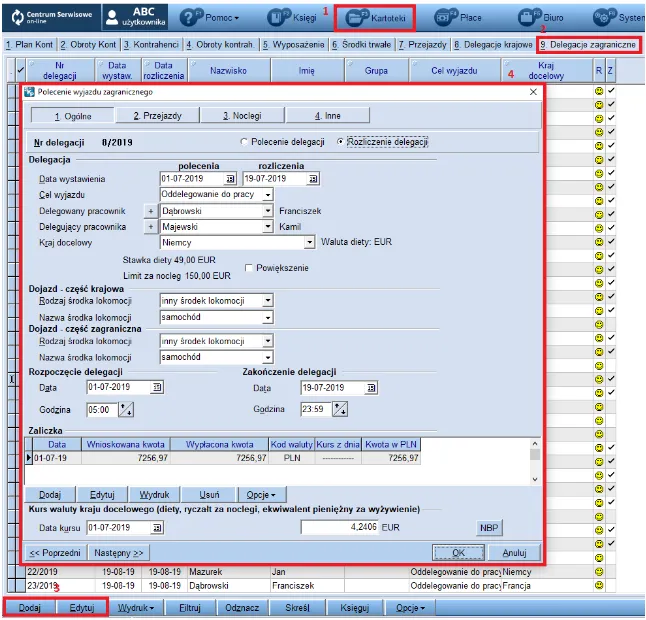This screenshot has height=620, width=646.
Task: Click the Następny >> button
Action: point(119,552)
